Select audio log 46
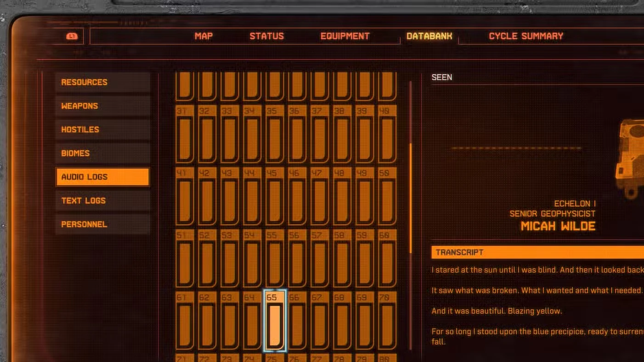 pyautogui.click(x=297, y=196)
